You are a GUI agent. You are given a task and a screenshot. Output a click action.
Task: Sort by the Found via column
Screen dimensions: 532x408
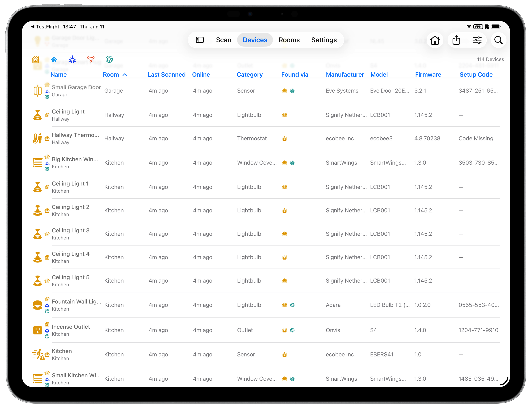tap(295, 74)
